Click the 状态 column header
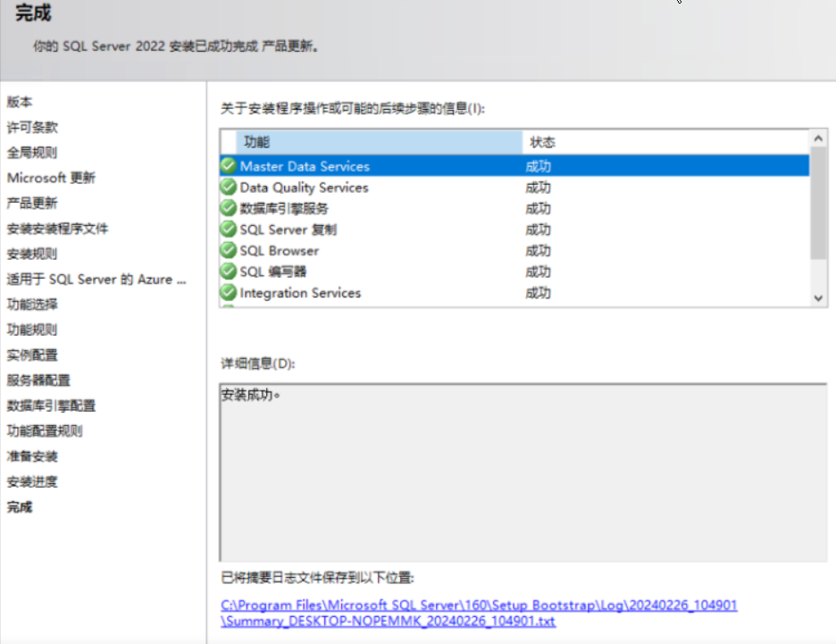836x644 pixels. pos(666,142)
